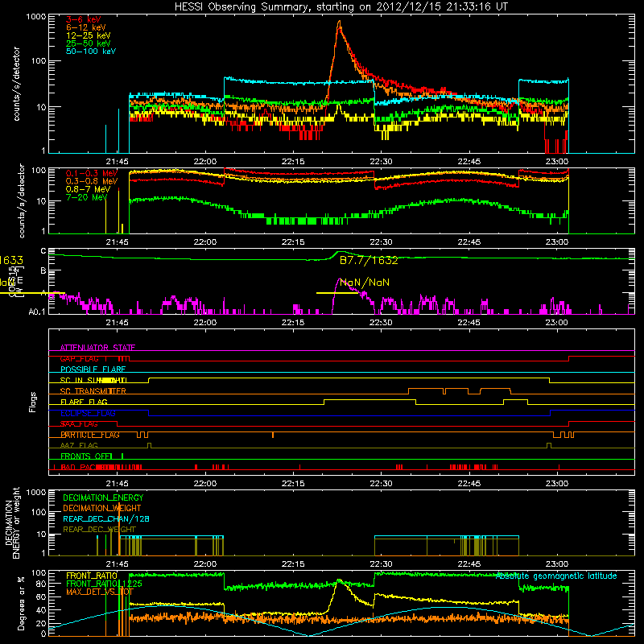
Task: Select the A4Z_FLAG label
Action: [79, 445]
